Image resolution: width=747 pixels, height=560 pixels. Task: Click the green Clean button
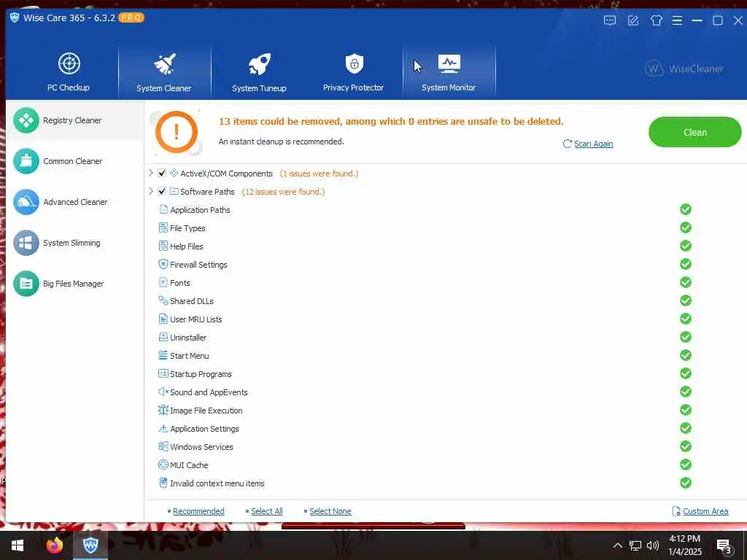pyautogui.click(x=694, y=133)
